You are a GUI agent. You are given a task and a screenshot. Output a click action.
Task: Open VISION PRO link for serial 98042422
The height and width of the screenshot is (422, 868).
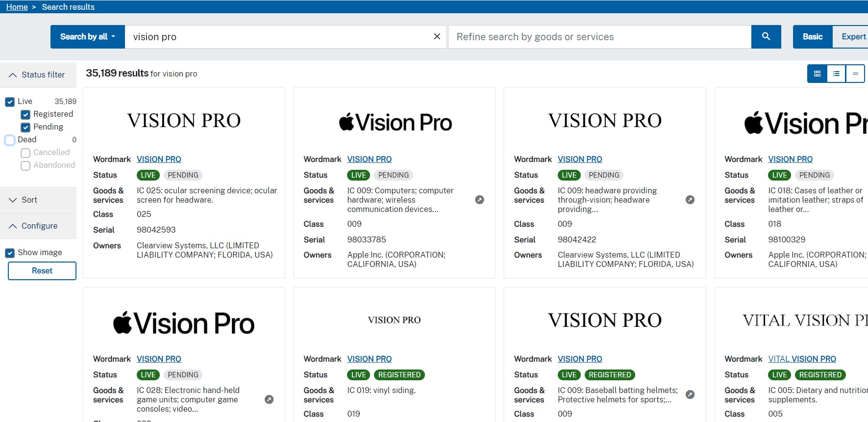(580, 159)
